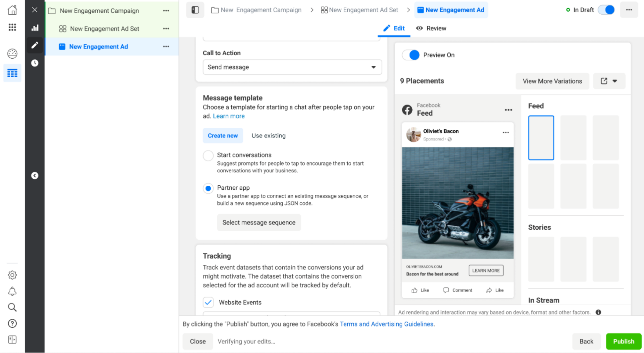Select the Use existing template tab
The width and height of the screenshot is (644, 353).
point(269,136)
